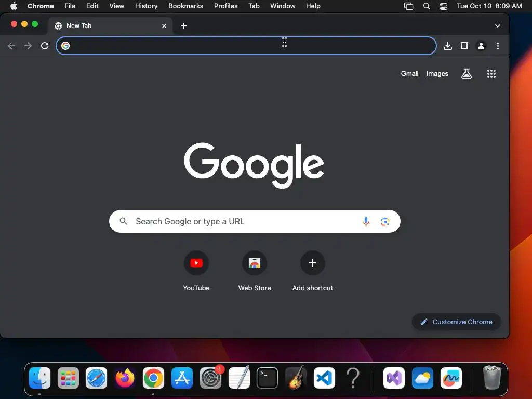Open the profile avatar icon
The height and width of the screenshot is (399, 532).
click(x=481, y=46)
